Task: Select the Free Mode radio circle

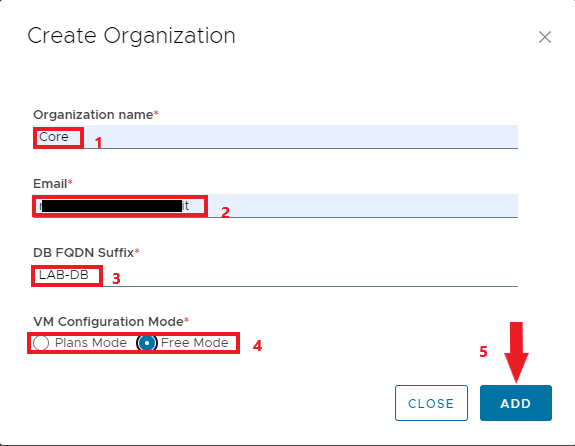Action: [147, 343]
